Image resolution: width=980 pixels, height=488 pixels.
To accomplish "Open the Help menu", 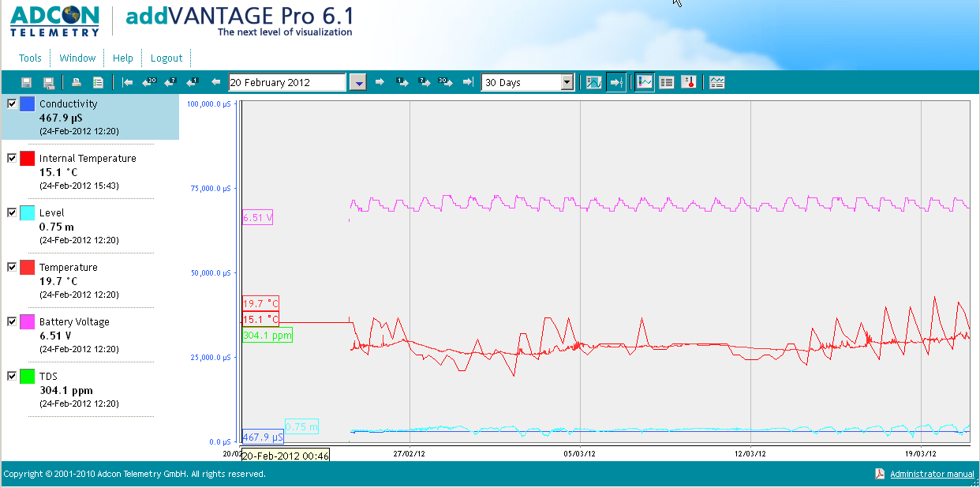I will pos(122,58).
